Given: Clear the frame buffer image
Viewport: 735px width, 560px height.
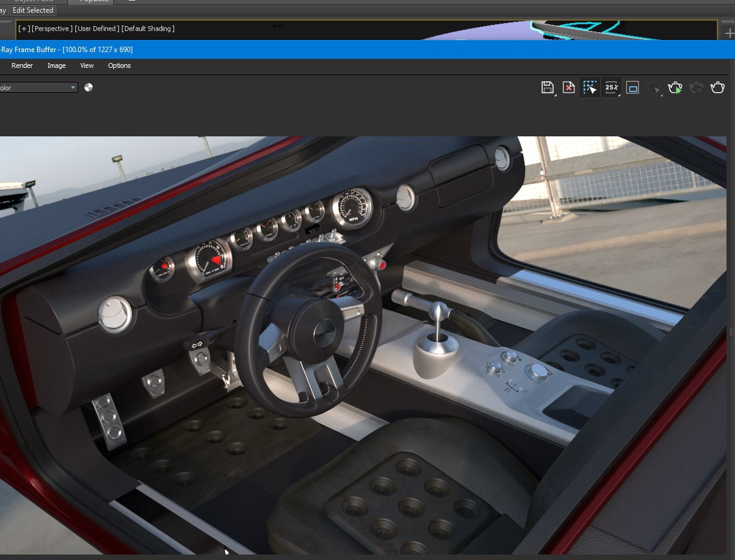Looking at the screenshot, I should 569,88.
